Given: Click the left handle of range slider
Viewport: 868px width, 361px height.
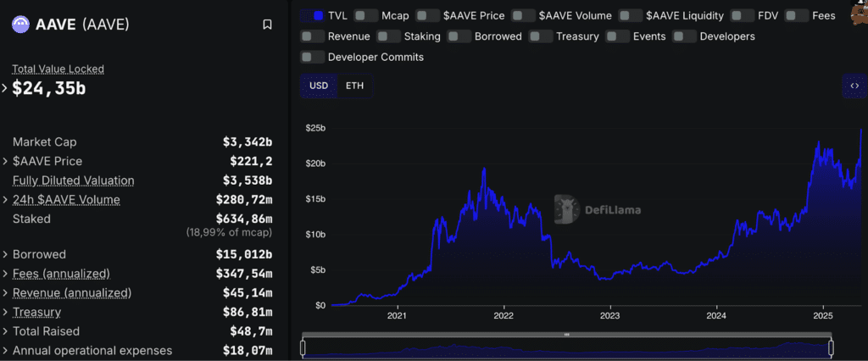Looking at the screenshot, I should [x=303, y=347].
